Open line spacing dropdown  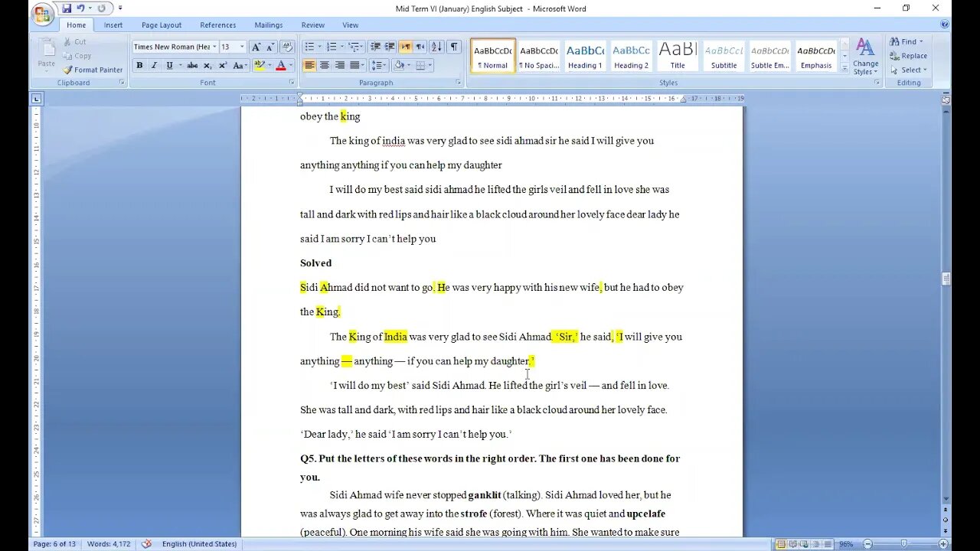click(378, 66)
